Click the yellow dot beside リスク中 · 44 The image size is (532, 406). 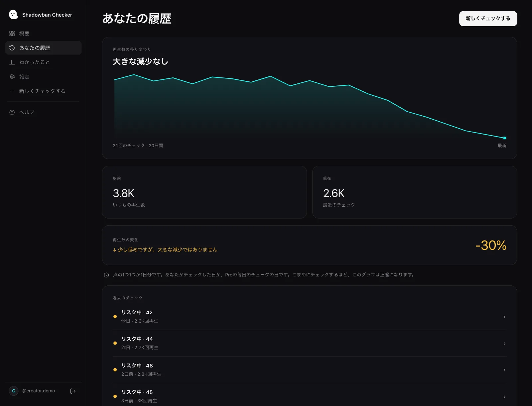point(115,343)
